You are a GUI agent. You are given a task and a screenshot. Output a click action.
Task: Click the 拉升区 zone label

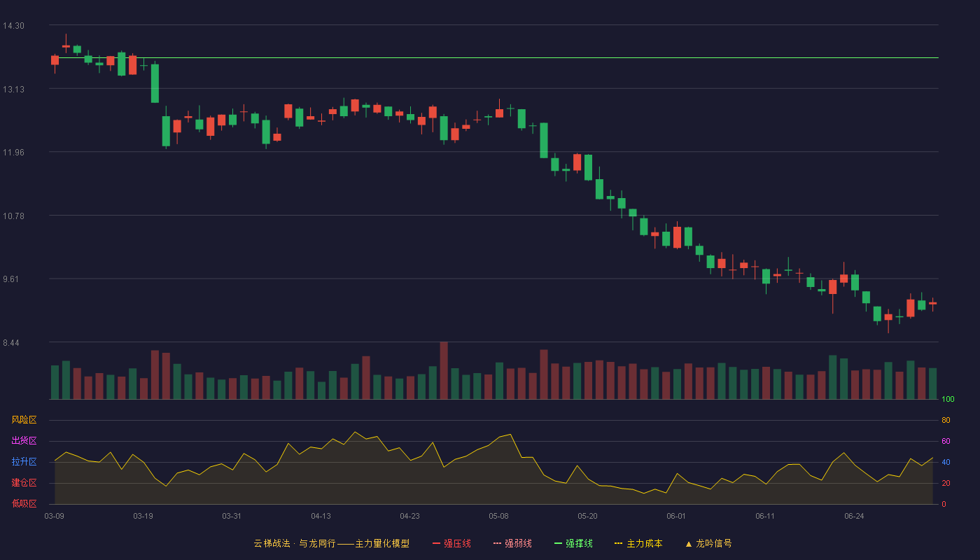tap(24, 462)
